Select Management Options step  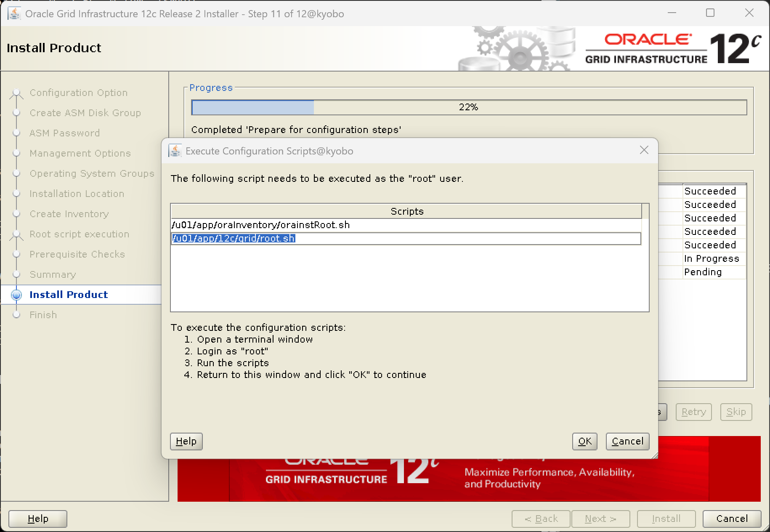pos(80,153)
